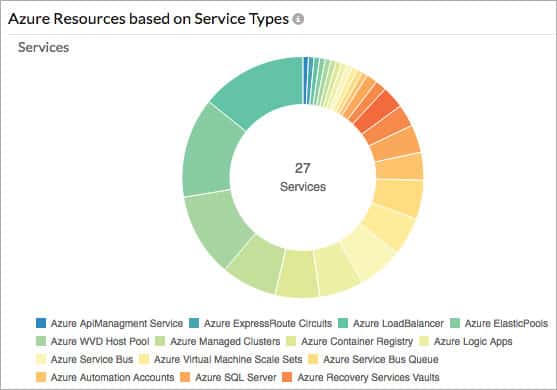The width and height of the screenshot is (557, 390).
Task: Click the 'Azure Logic Apps' legend label
Action: click(473, 341)
